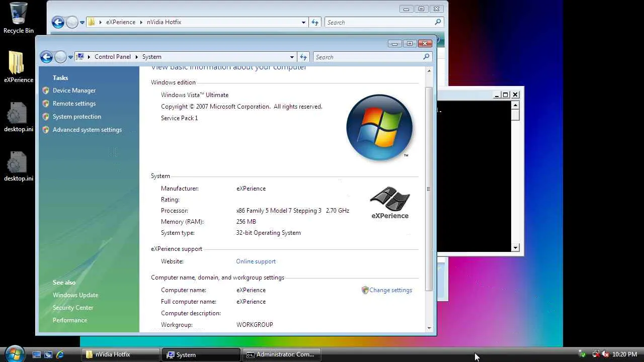644x362 pixels.
Task: Click the shield icon beside System protection
Action: 46,117
